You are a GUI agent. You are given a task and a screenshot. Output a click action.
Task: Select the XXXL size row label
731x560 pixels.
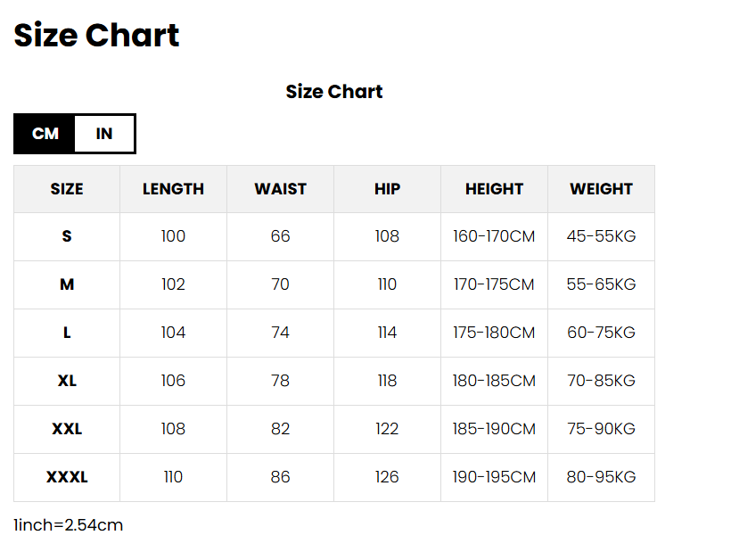[67, 477]
